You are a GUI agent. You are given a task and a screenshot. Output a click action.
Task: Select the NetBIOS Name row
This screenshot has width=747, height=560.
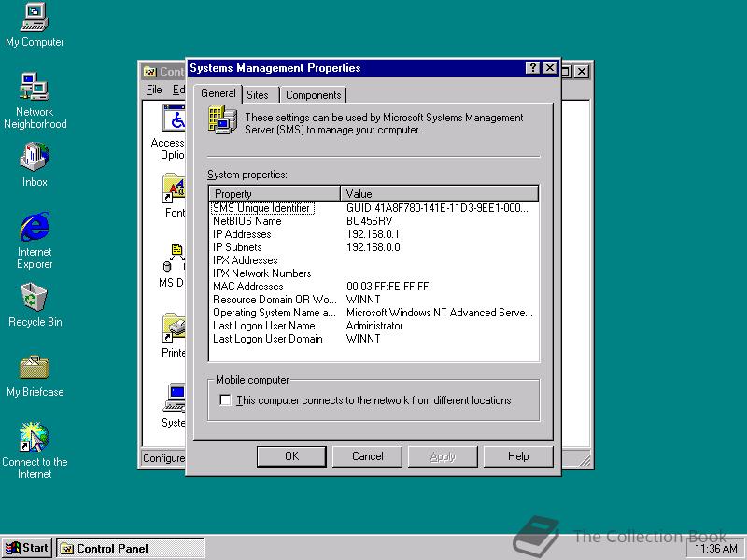pos(374,221)
